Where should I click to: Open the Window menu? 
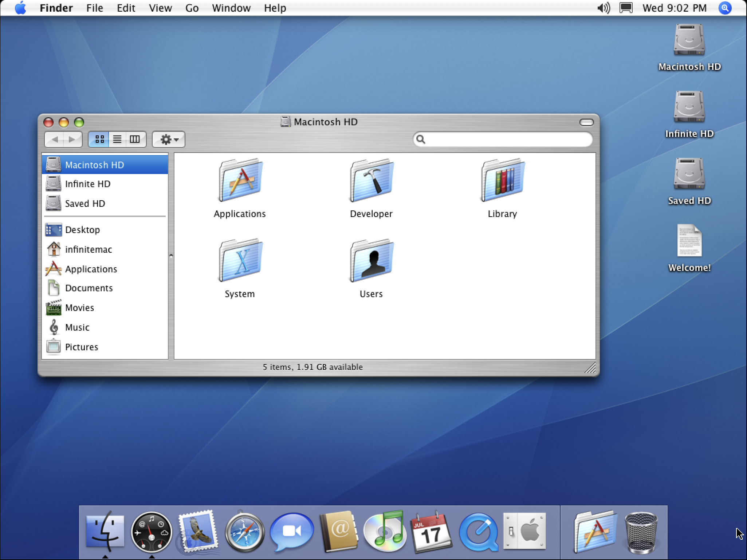point(231,8)
